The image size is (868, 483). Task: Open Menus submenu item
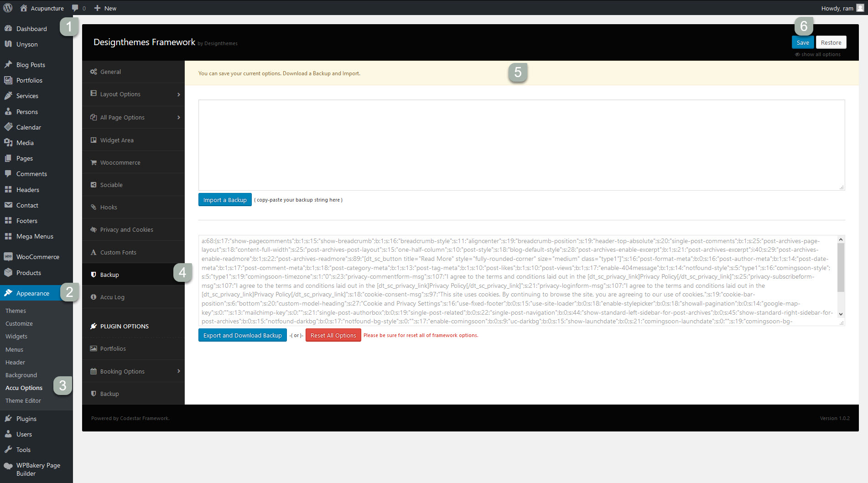[x=14, y=349]
